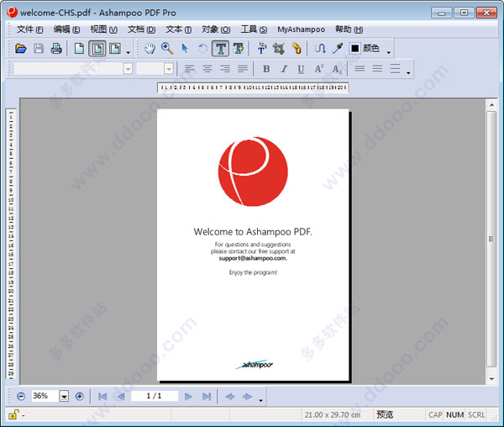Open the 文档 menu
The width and height of the screenshot is (504, 427).
pyautogui.click(x=141, y=29)
